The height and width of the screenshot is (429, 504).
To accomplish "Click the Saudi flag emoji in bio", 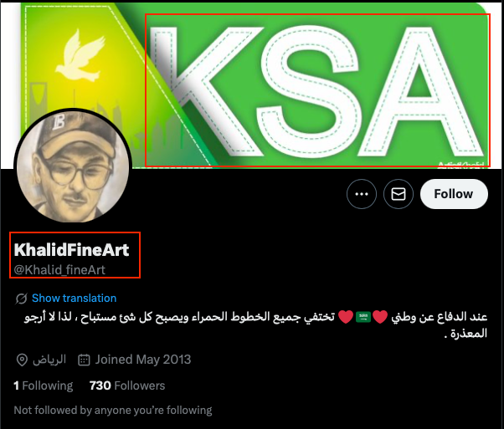I will point(363,317).
